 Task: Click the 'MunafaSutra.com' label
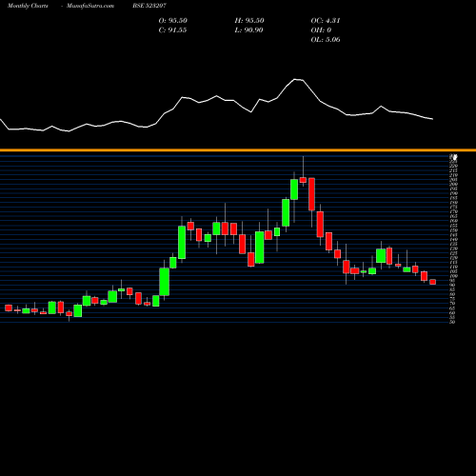[90, 6]
